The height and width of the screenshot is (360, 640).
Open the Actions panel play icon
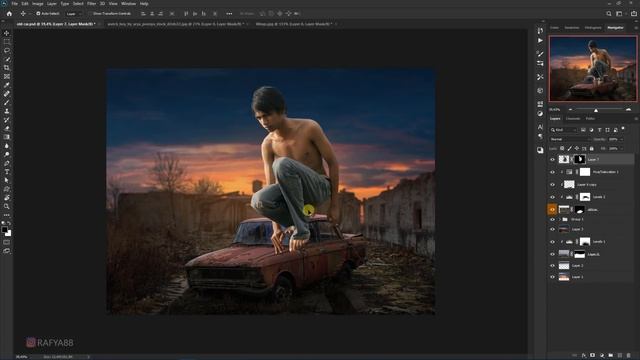(540, 40)
